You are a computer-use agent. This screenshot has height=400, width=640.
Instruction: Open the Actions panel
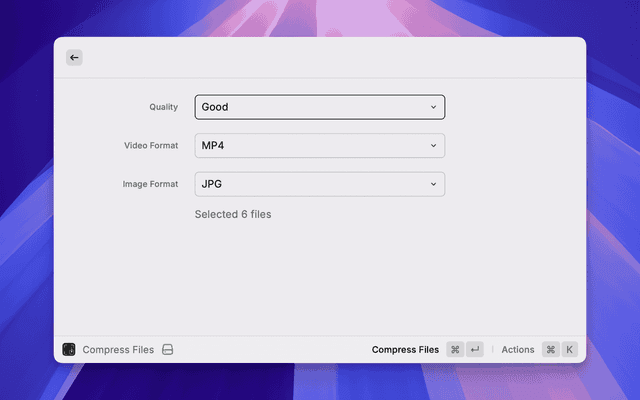(x=518, y=350)
